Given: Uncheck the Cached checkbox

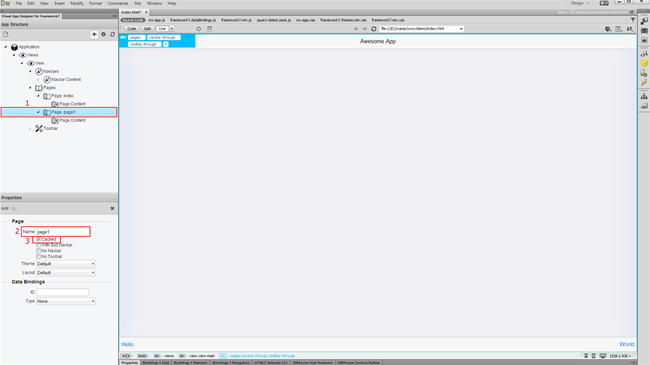Looking at the screenshot, I should [39, 239].
